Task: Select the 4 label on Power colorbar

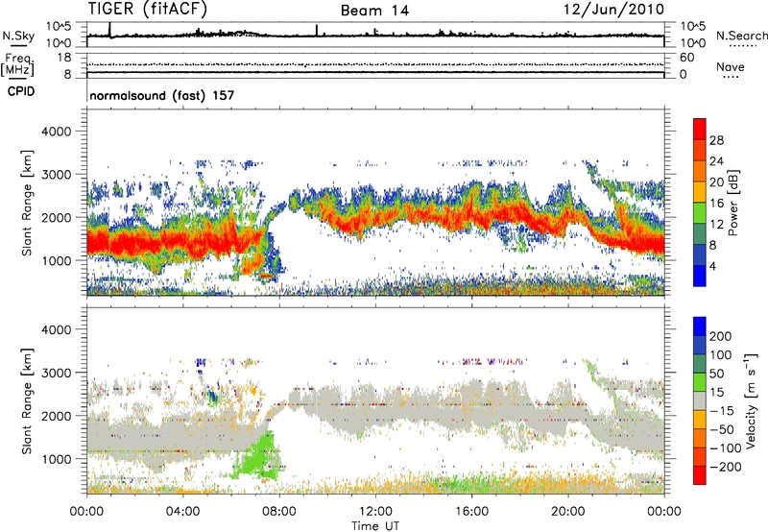Action: point(712,266)
